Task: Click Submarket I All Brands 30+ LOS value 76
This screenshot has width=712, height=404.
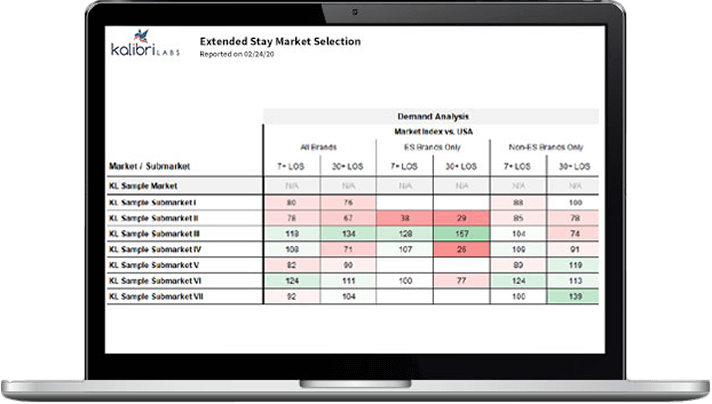Action: [x=348, y=202]
